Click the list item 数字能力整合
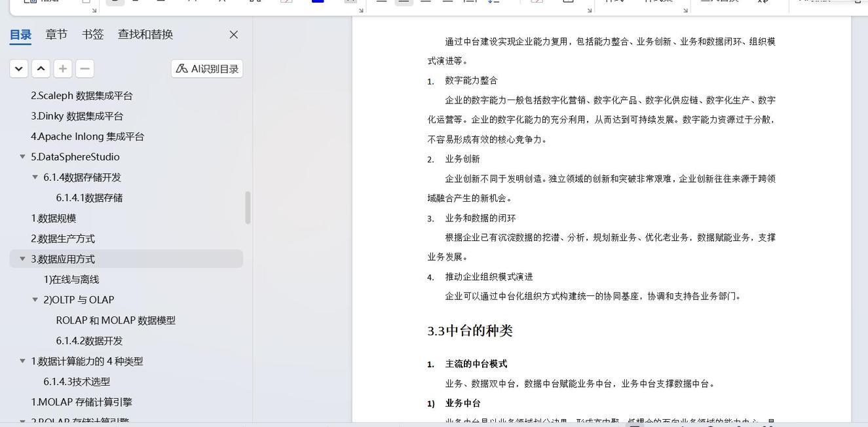The height and width of the screenshot is (427, 868). click(x=472, y=81)
